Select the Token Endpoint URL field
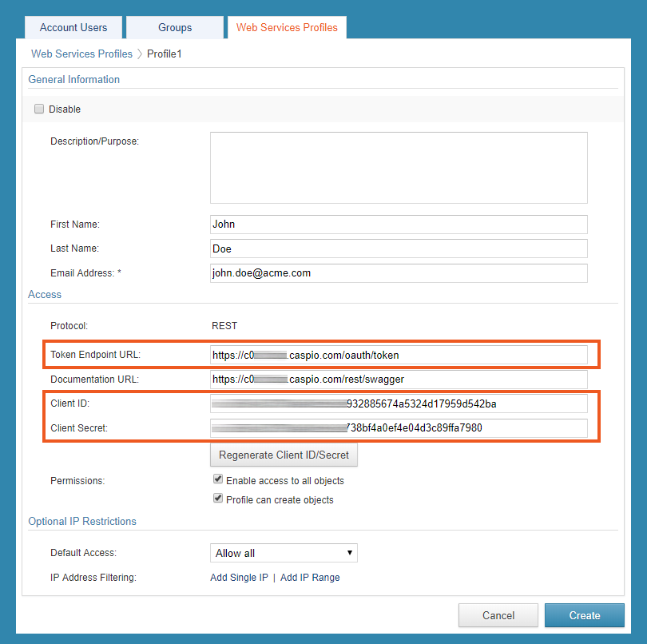The height and width of the screenshot is (644, 647). click(398, 354)
